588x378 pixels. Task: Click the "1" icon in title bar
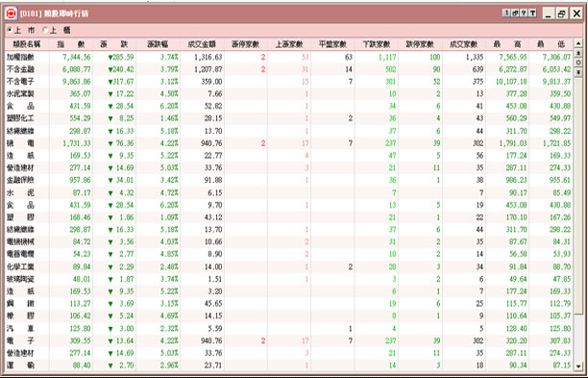[x=506, y=13]
